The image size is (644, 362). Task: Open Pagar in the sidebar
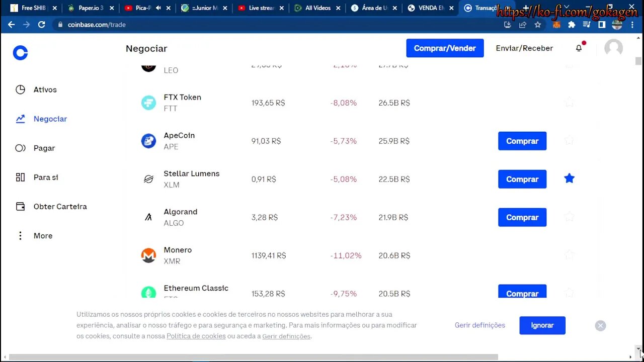pos(35,148)
